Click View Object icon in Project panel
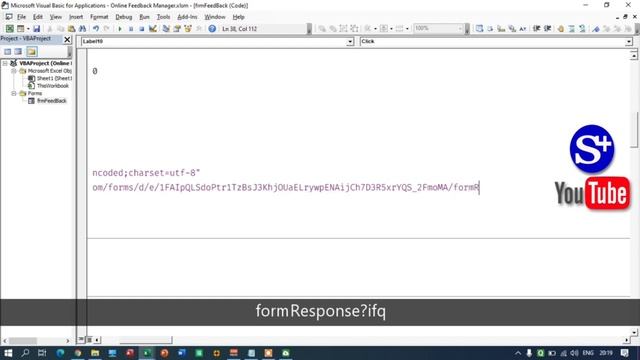This screenshot has height=360, width=640. click(18, 51)
